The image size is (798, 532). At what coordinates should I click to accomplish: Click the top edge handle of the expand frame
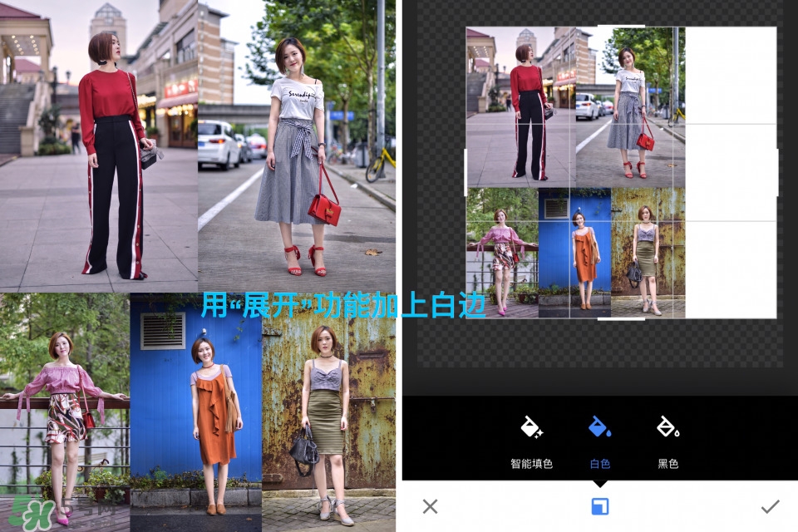click(x=621, y=27)
